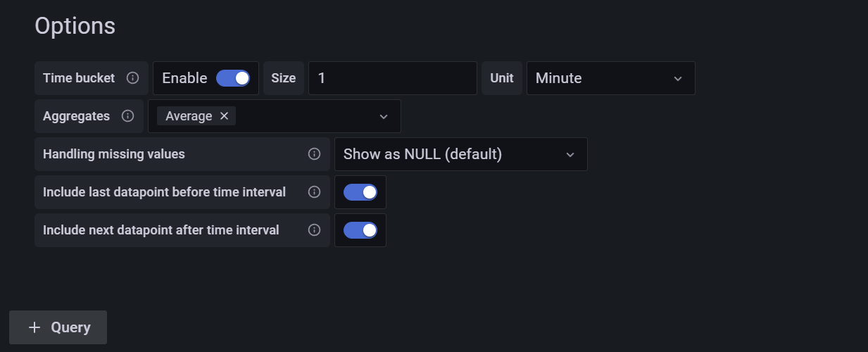Viewport: 868px width, 352px height.
Task: Toggle Include next datapoint after time interval
Action: click(x=360, y=230)
